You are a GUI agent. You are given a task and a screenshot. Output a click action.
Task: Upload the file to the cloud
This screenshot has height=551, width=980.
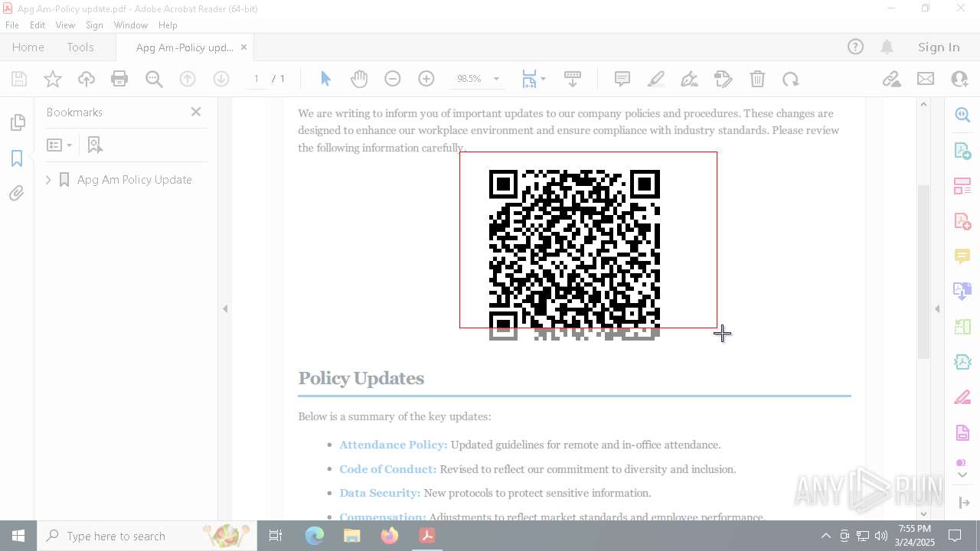[x=87, y=79]
